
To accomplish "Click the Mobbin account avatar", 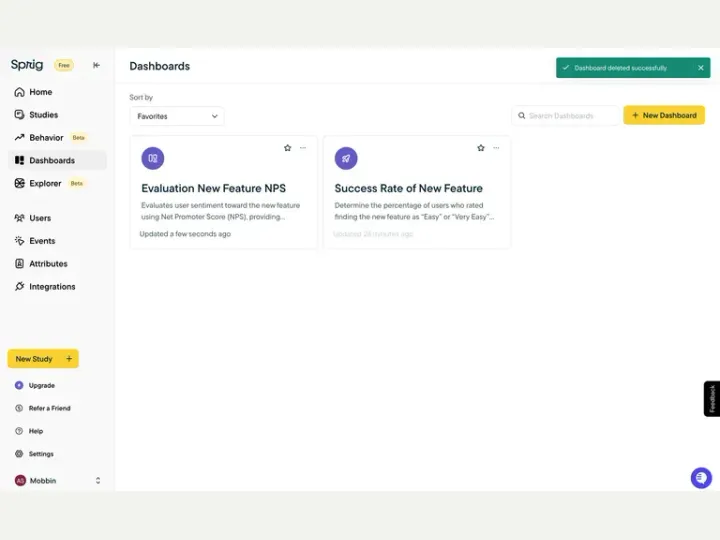I will [x=20, y=480].
